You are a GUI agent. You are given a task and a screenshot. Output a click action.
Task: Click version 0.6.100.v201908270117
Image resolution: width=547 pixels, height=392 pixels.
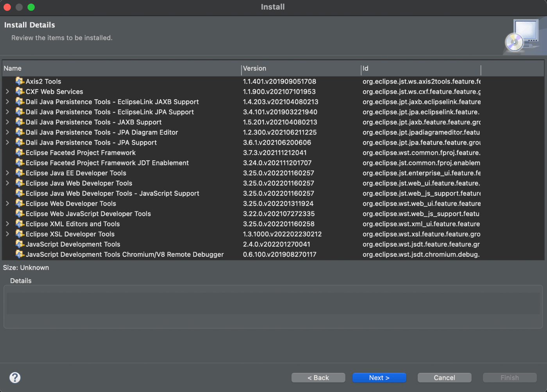coord(280,254)
